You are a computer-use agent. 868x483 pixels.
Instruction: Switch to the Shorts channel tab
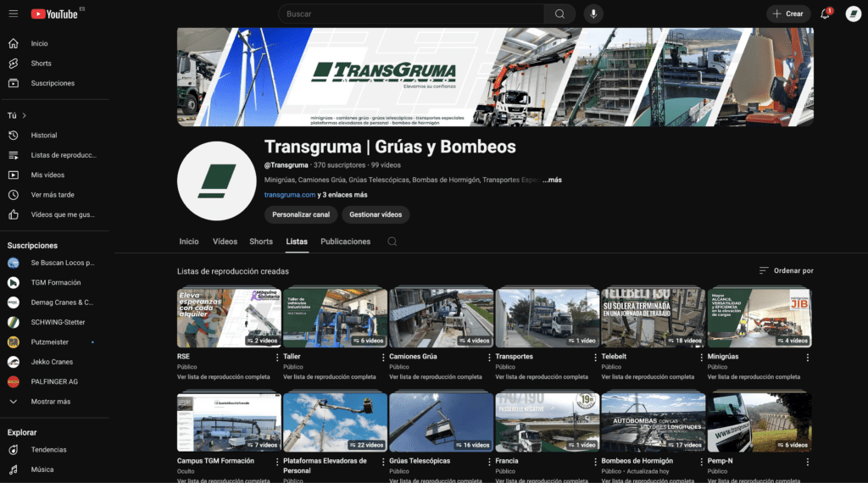pos(261,241)
